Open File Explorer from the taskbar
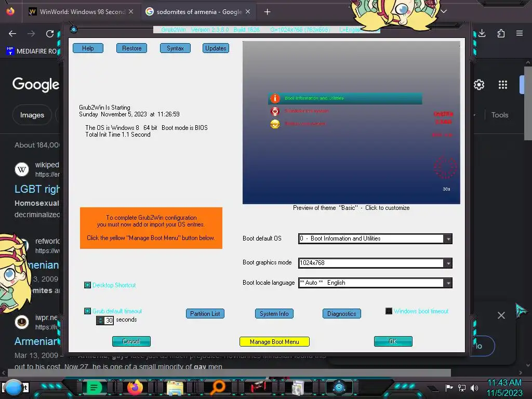Viewport: 532px width, 399px height. pos(175,388)
